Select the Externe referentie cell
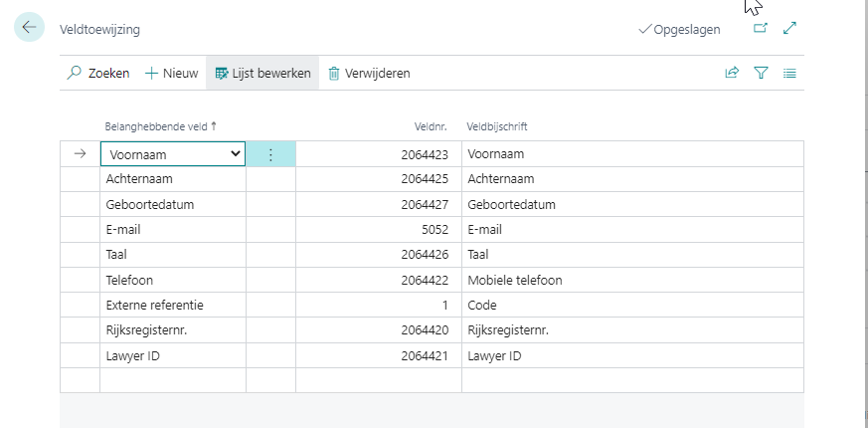This screenshot has height=428, width=868. click(173, 305)
